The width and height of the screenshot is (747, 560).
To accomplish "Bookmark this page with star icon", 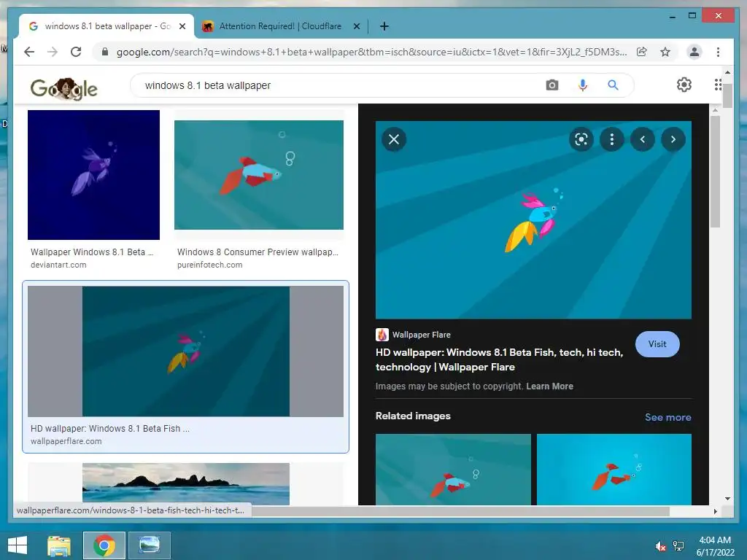I will click(x=665, y=52).
